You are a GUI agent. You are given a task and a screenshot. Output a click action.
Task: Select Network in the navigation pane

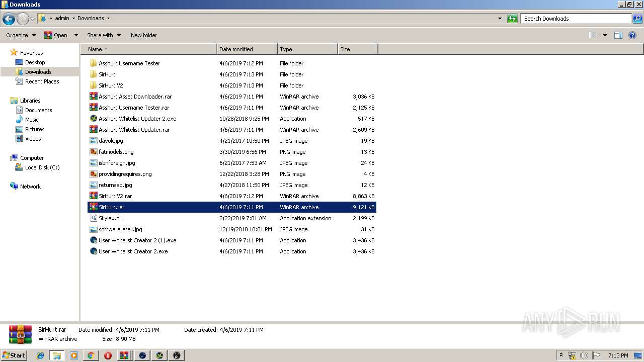(x=30, y=187)
